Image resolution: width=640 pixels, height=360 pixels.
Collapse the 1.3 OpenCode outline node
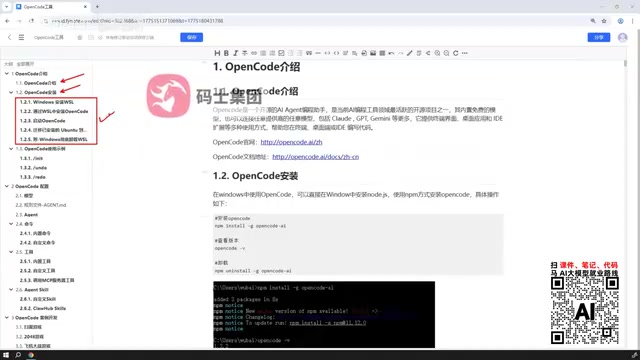click(x=11, y=149)
